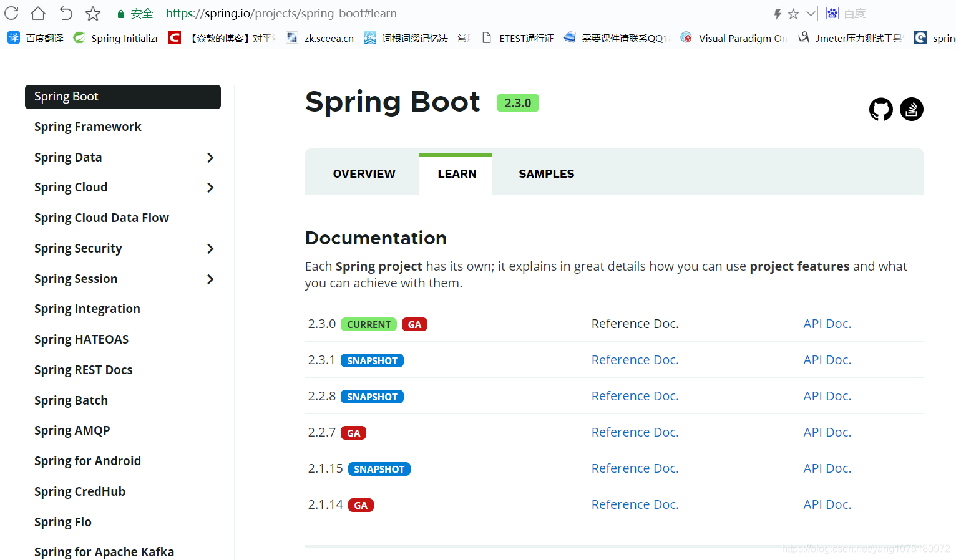This screenshot has width=956, height=560.
Task: Open the ETEST通行证 bookmark
Action: [518, 38]
